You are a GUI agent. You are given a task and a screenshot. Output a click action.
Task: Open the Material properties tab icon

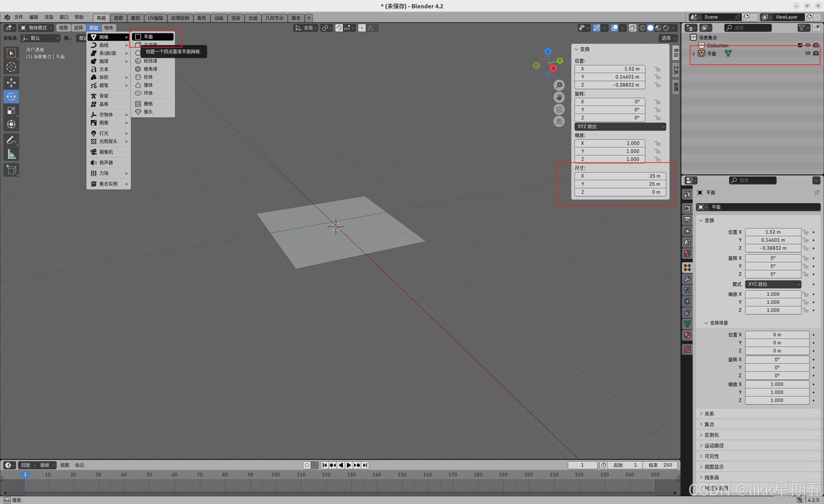tap(687, 335)
